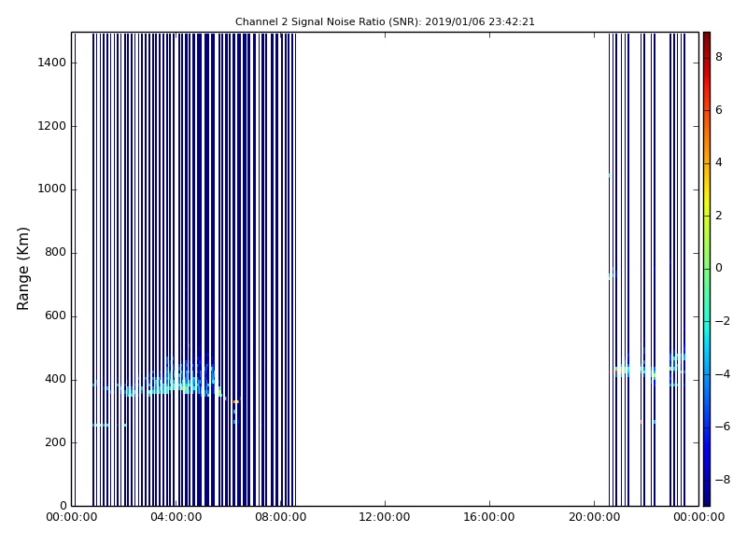
Task: Click the Range (Km) y-axis label
Action: [22, 269]
